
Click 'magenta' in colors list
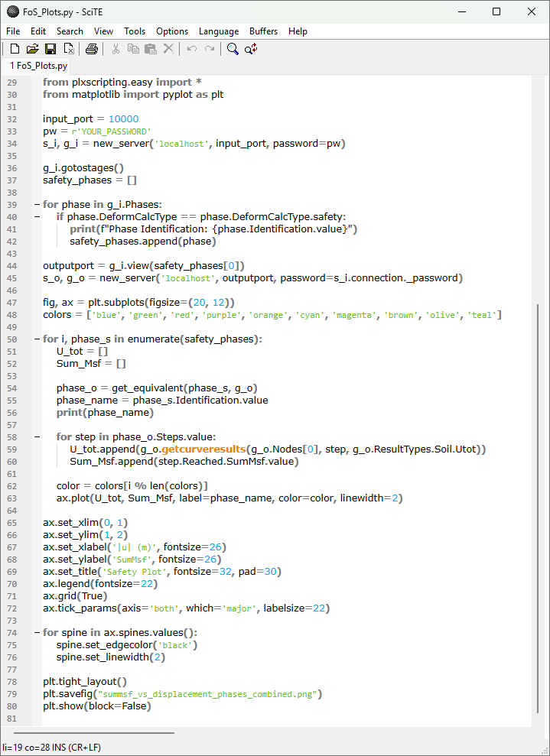click(354, 316)
